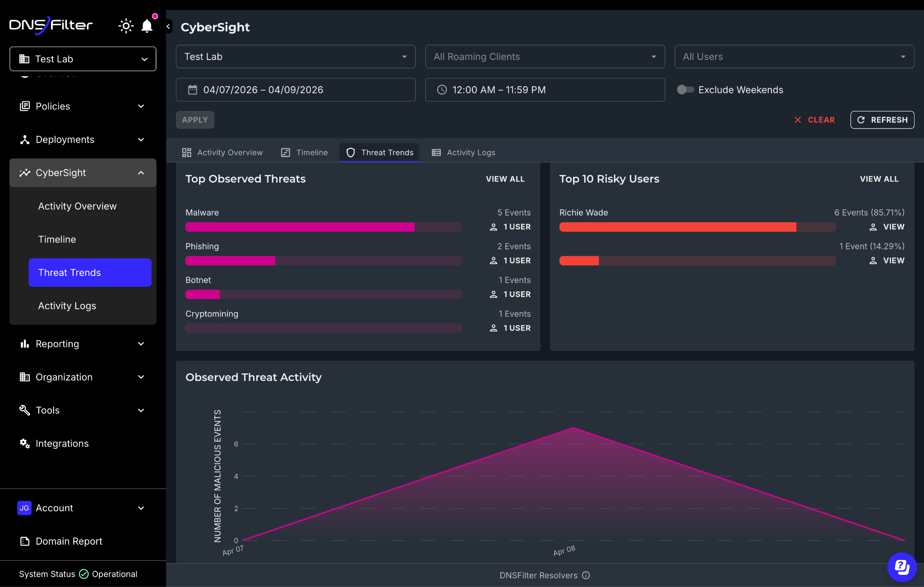
Task: Toggle Exclude Weekends switch
Action: 685,90
